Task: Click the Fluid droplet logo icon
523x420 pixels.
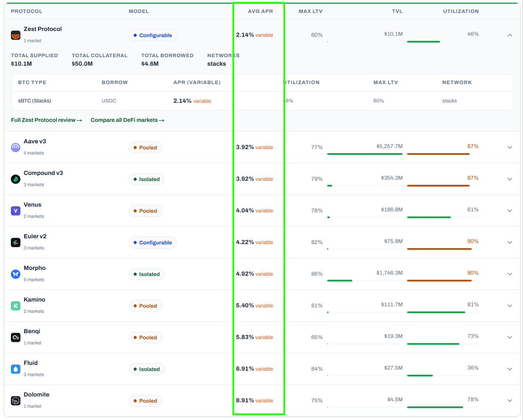Action: [x=16, y=369]
